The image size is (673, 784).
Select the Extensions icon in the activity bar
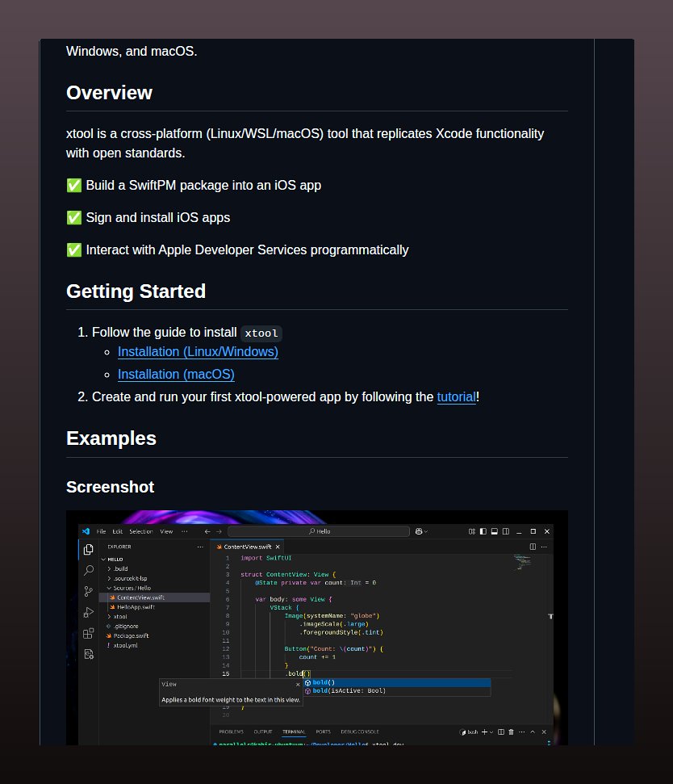(89, 634)
